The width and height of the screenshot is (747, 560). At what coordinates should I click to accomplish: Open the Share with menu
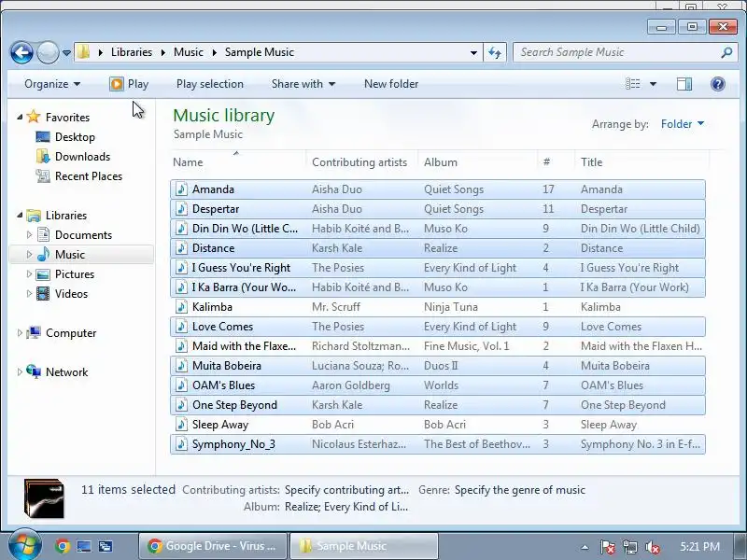303,84
